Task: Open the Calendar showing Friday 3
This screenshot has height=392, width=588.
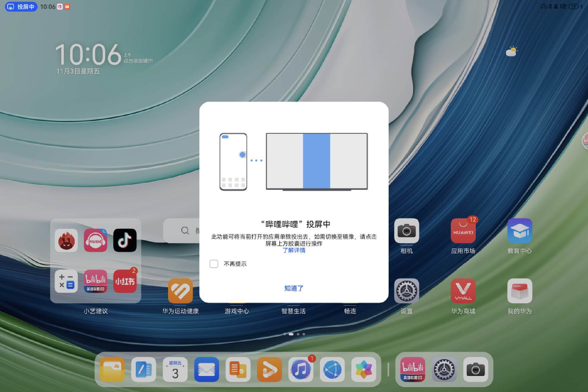Action: pyautogui.click(x=175, y=370)
